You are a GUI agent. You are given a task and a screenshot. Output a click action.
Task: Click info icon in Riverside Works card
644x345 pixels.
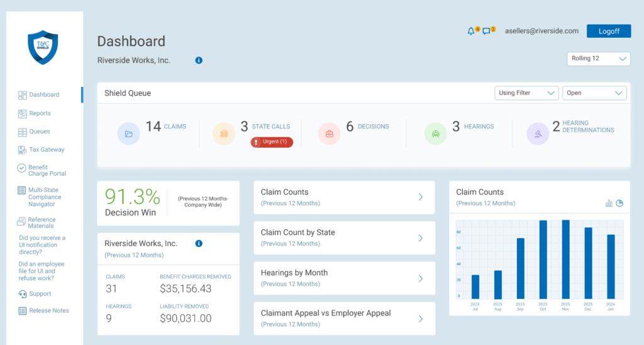tap(199, 244)
